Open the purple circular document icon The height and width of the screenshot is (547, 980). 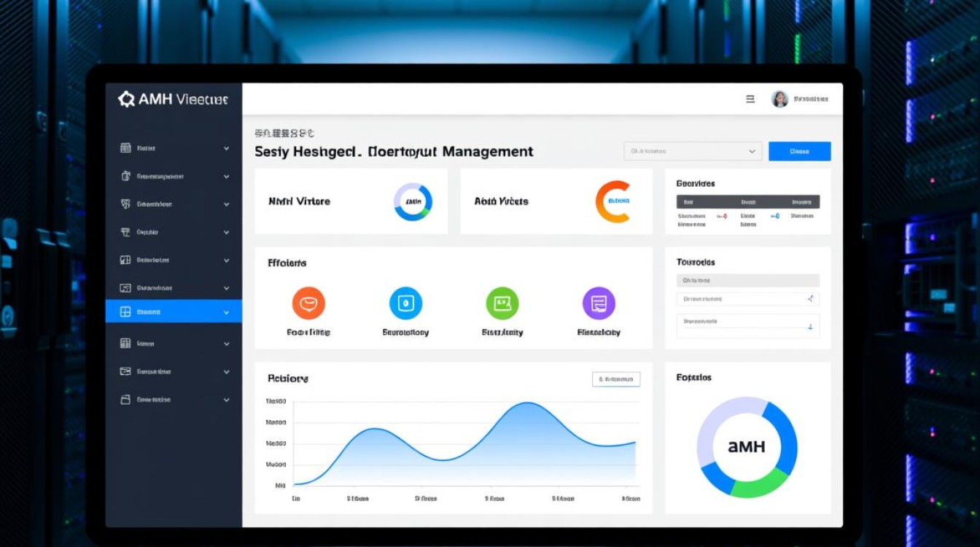599,303
